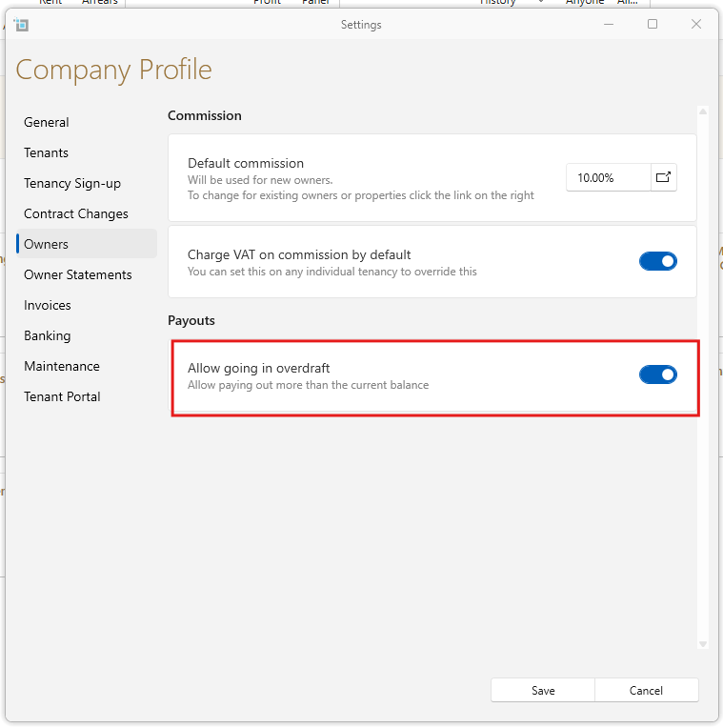The height and width of the screenshot is (728, 723).
Task: Click the Save button
Action: [543, 691]
